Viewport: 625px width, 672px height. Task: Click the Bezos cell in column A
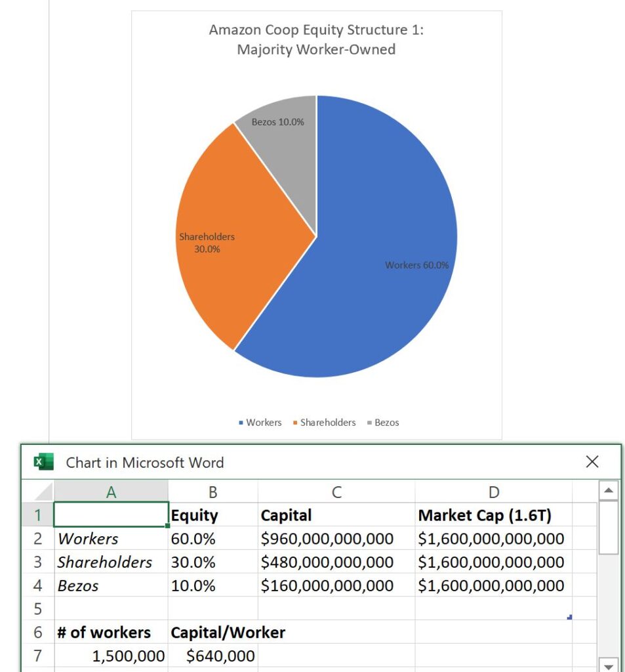pyautogui.click(x=111, y=585)
